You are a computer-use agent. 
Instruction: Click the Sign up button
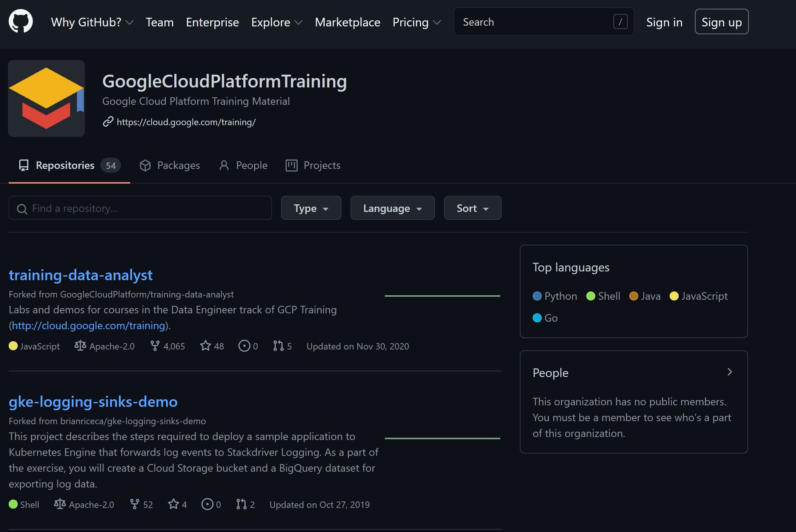(722, 21)
